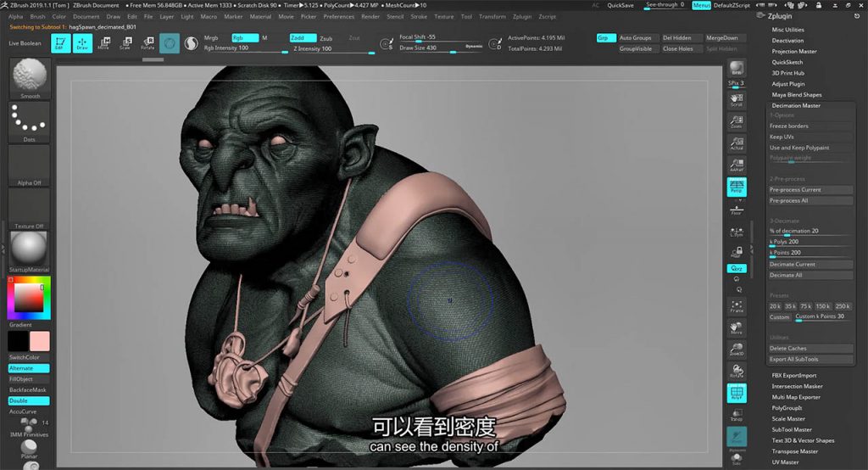Expand the QuickSketch section
868x470 pixels.
point(787,62)
